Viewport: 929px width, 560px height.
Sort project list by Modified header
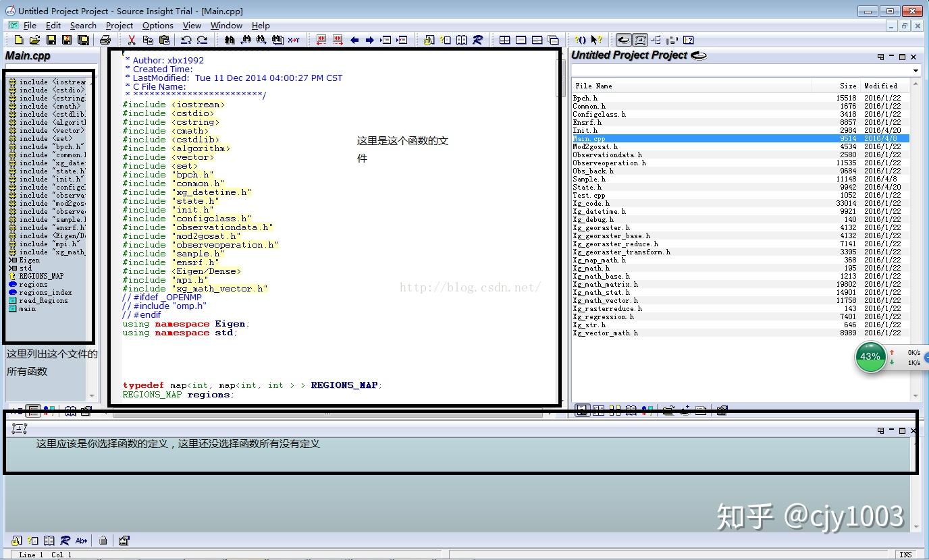[884, 86]
